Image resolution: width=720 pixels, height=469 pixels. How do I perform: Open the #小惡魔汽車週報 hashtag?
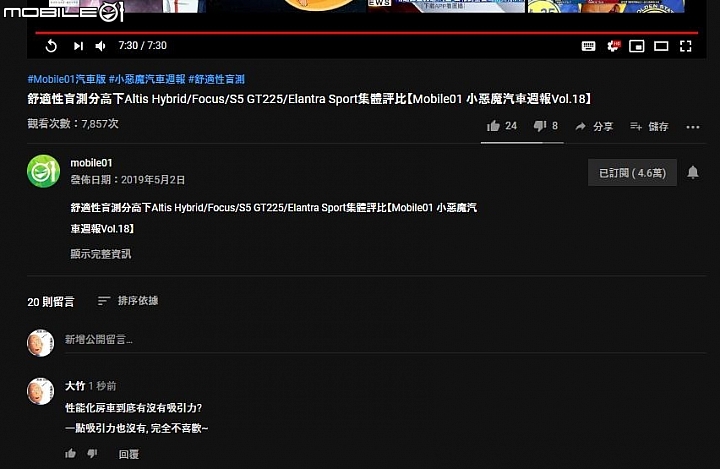[147, 79]
